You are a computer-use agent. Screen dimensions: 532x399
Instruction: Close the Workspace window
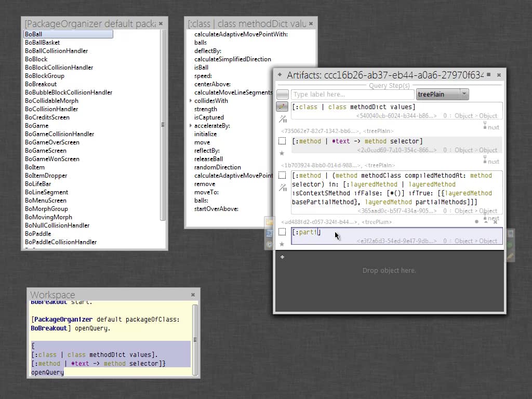click(x=193, y=295)
